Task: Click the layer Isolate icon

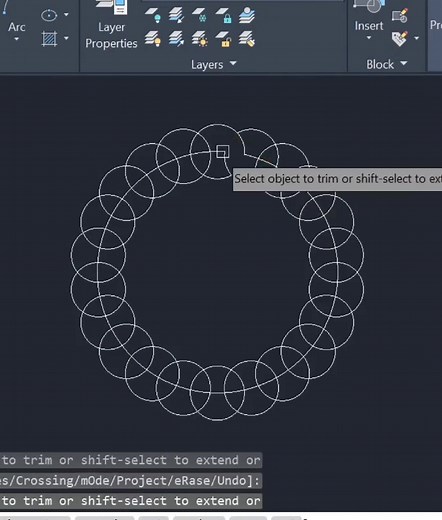Action: click(176, 15)
